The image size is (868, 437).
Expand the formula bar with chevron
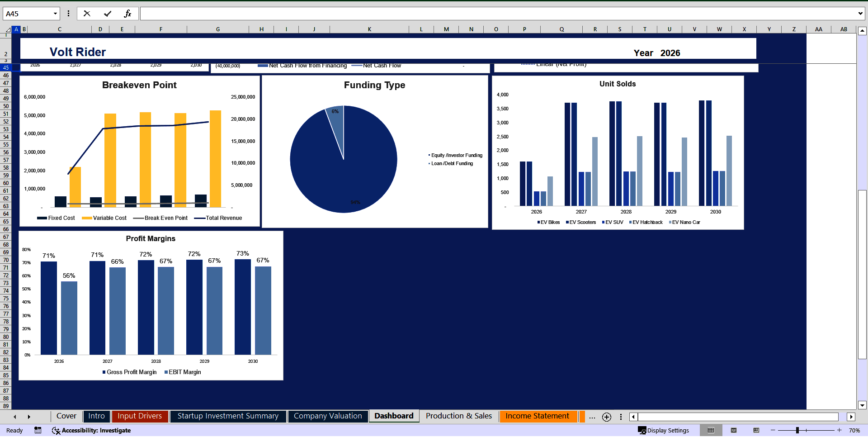[860, 14]
